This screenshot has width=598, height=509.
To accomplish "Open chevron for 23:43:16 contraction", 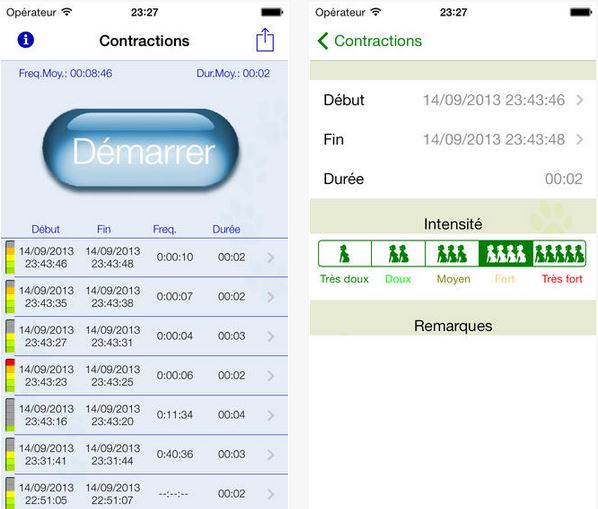I will 270,415.
